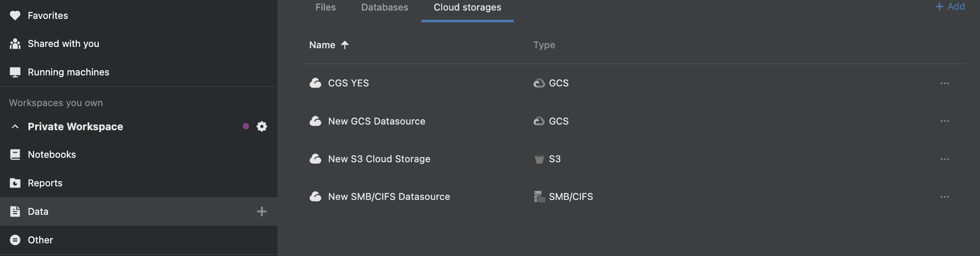This screenshot has width=980, height=256.
Task: Click the Reports camera icon
Action: tap(15, 183)
